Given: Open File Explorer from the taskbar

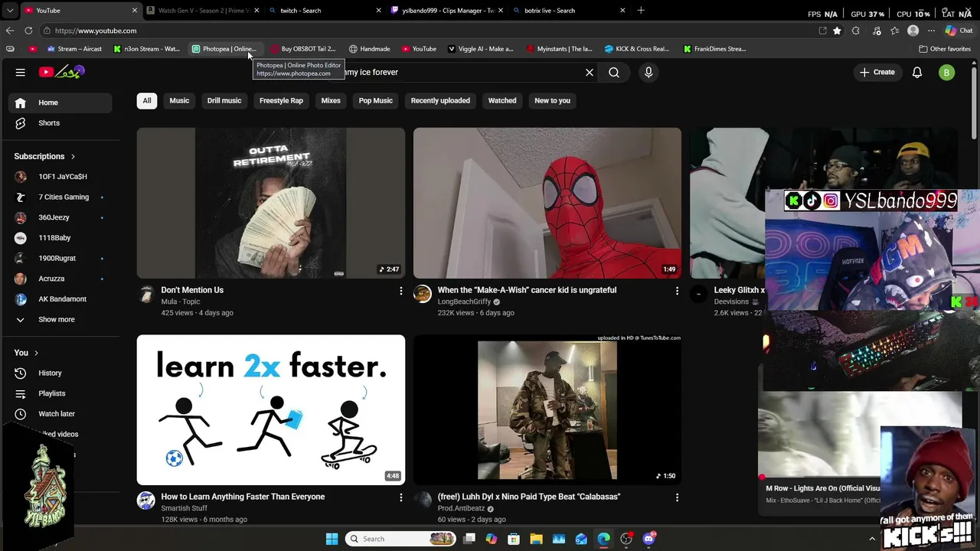Looking at the screenshot, I should (536, 539).
